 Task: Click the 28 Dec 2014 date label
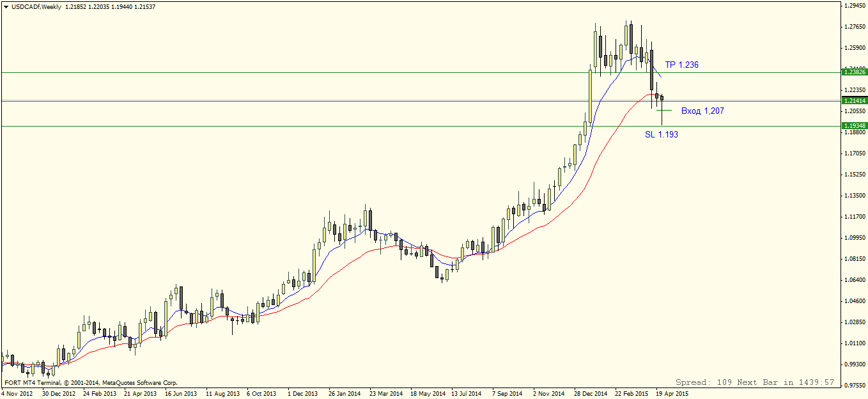click(x=591, y=394)
